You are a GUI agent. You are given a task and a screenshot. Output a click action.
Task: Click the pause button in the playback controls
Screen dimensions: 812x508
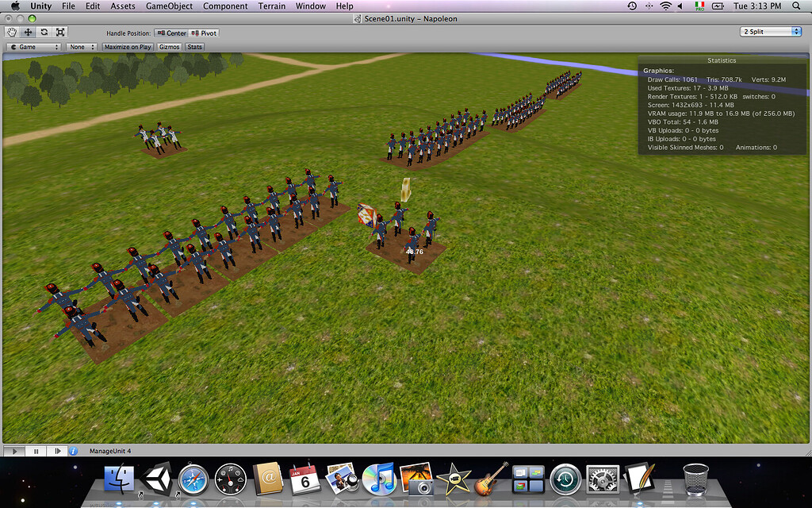[x=36, y=450]
